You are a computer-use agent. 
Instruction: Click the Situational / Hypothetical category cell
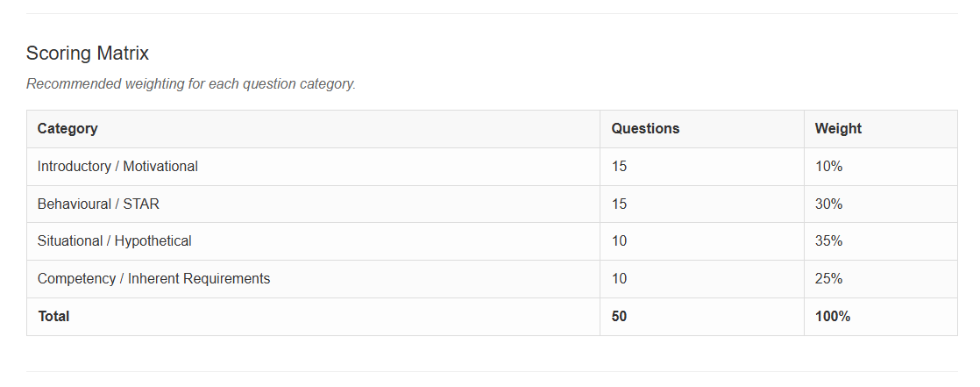[x=313, y=241]
